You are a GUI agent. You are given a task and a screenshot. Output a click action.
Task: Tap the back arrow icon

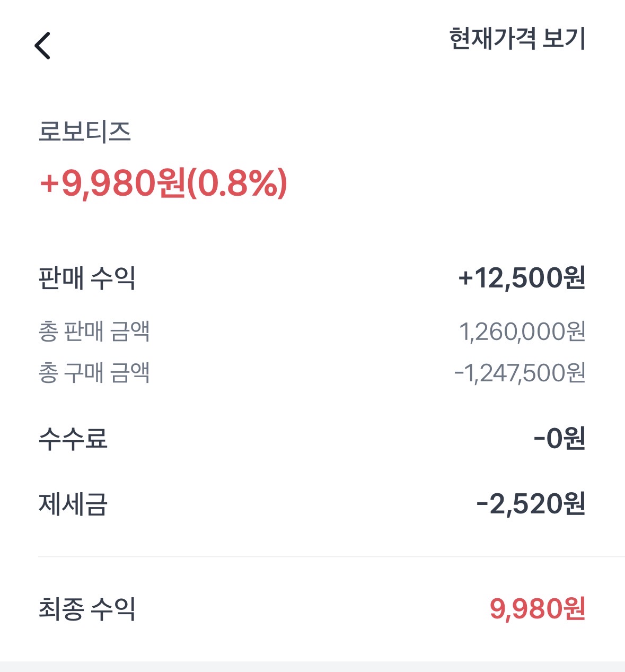click(x=42, y=46)
